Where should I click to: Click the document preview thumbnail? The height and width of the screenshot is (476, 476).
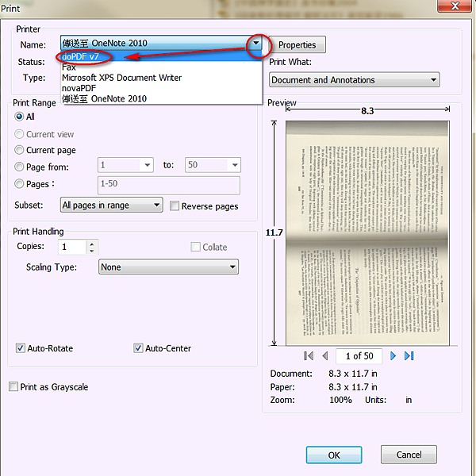pos(367,232)
